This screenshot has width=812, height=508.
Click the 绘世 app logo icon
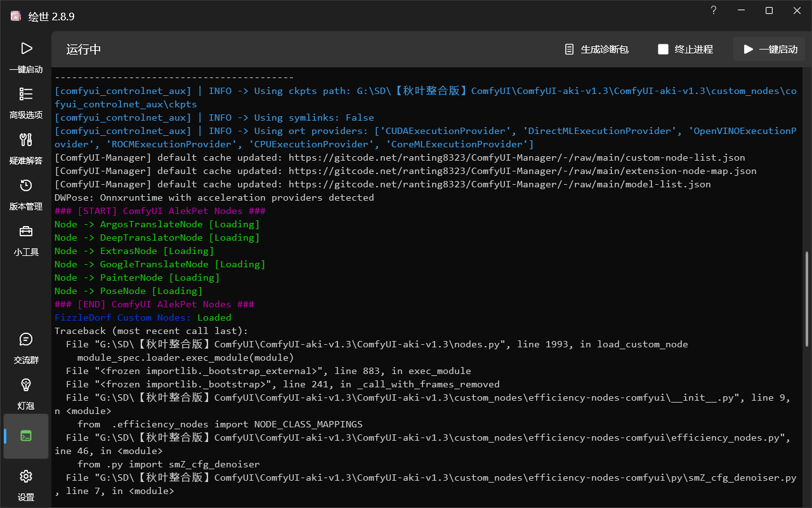tap(16, 17)
